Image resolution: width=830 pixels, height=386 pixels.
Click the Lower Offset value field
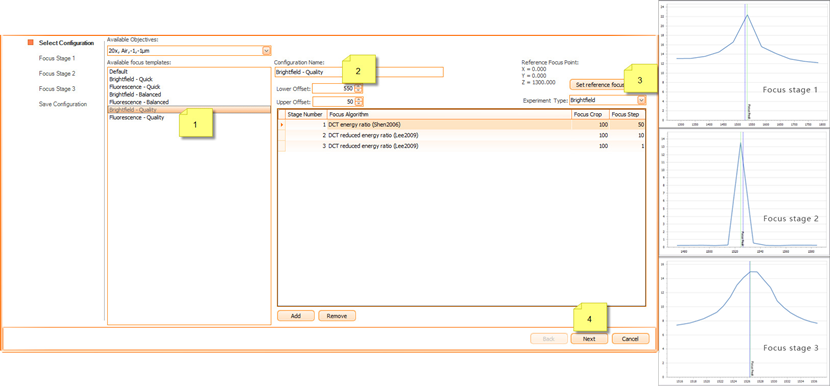tap(333, 88)
